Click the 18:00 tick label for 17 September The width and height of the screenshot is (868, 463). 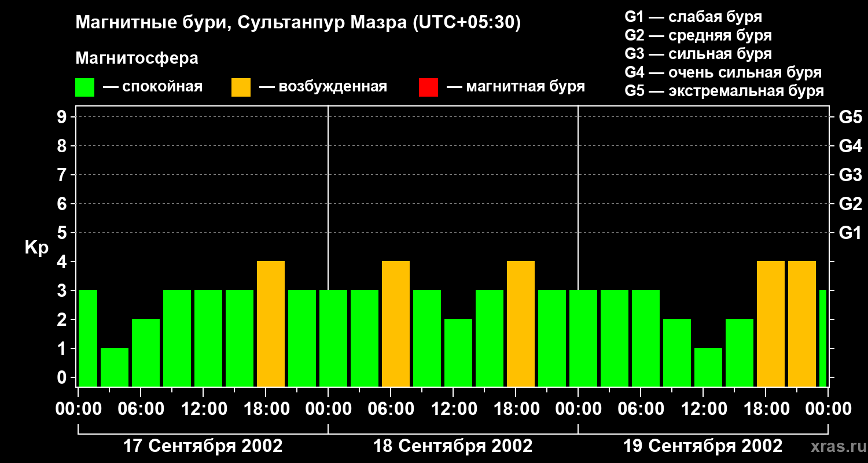coord(266,409)
